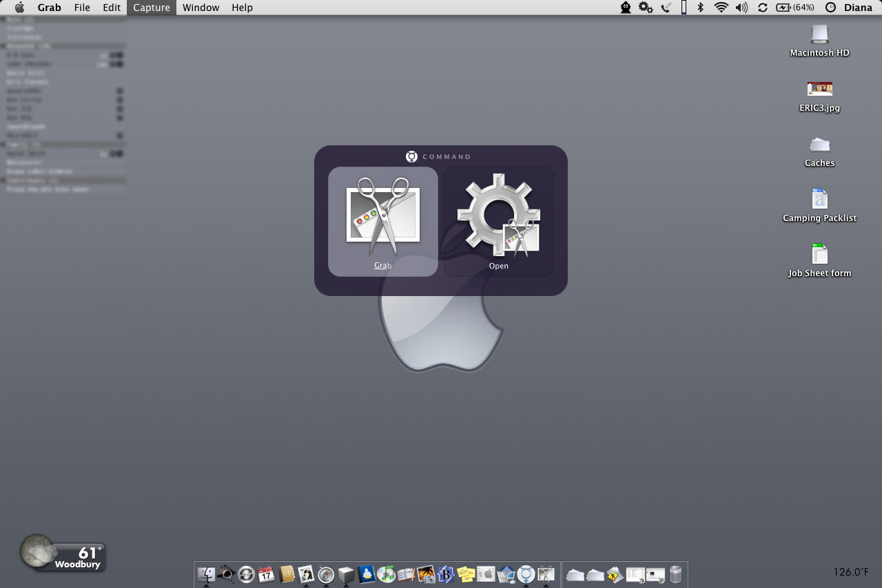Open the book-and-pen app in the Dock
Screen dimensions: 882x588
point(406,574)
